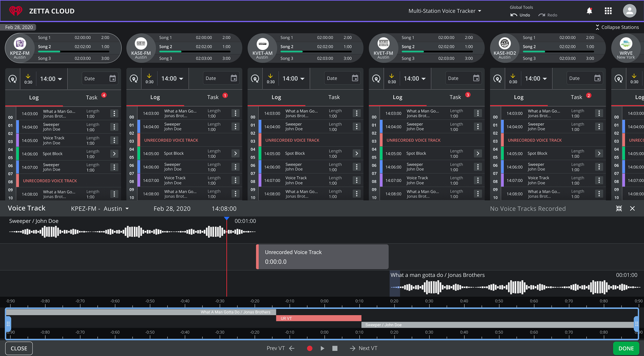Go to Next VT

tap(364, 348)
